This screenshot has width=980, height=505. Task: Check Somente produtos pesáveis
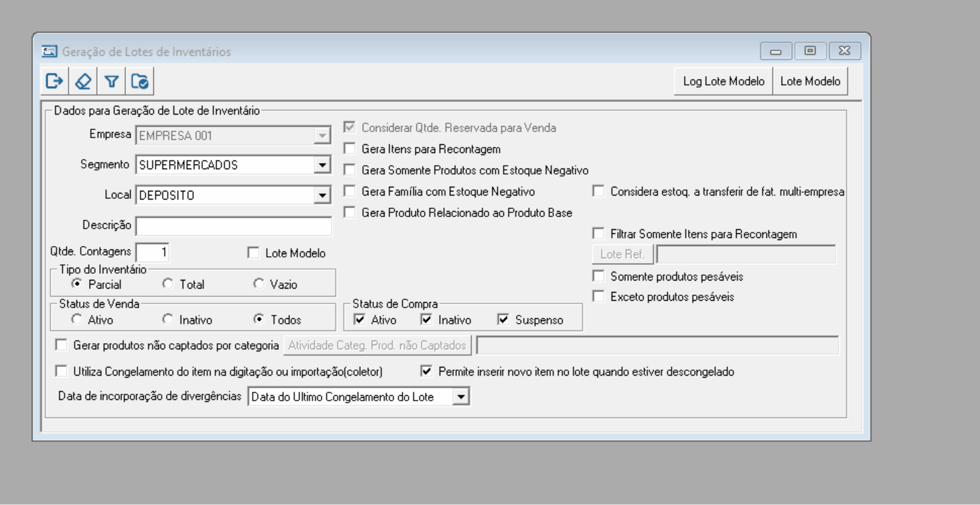(598, 276)
